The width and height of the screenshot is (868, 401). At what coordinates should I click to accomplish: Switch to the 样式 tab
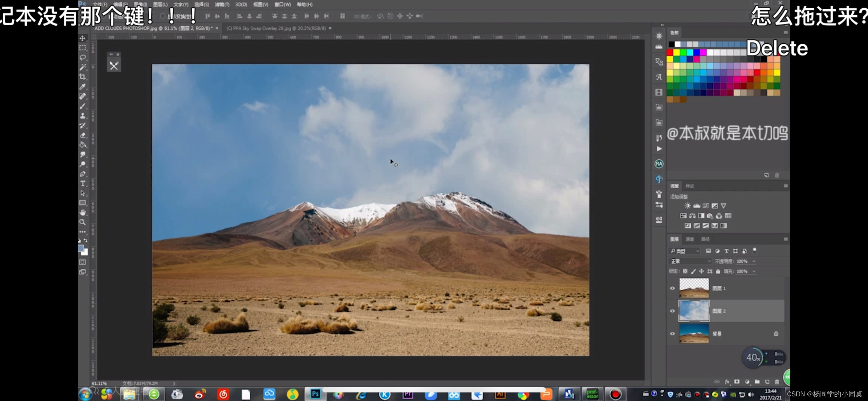[x=690, y=186]
